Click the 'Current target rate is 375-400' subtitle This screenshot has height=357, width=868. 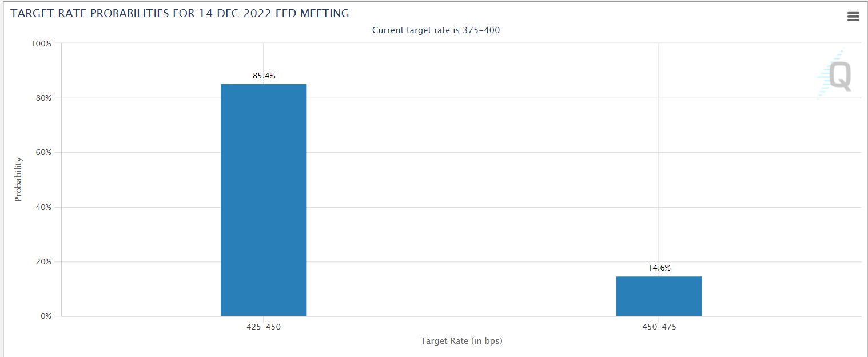coord(436,30)
